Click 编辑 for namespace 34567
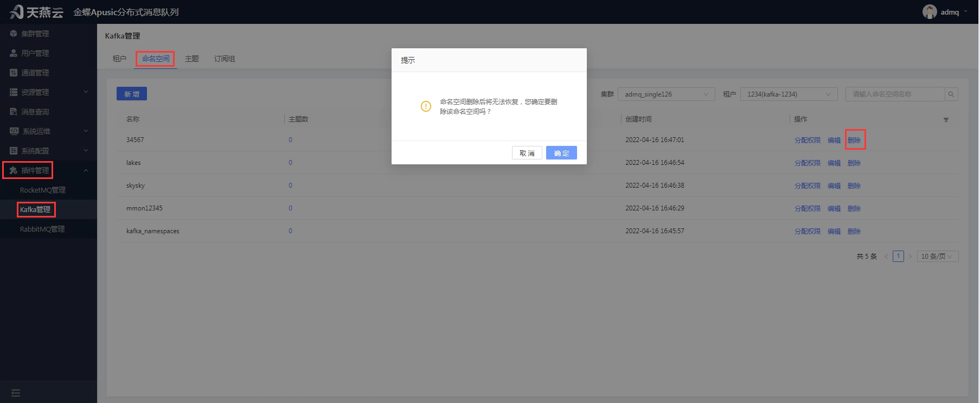This screenshot has height=403, width=980. [x=834, y=140]
